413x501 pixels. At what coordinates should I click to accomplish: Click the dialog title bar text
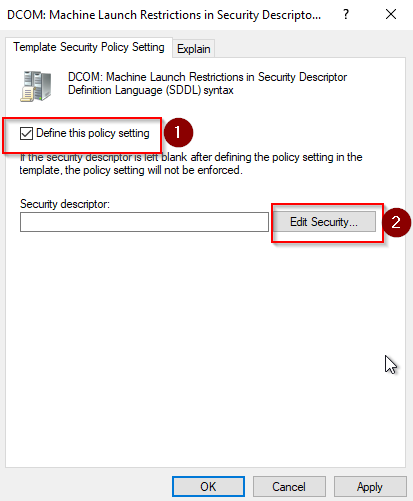(164, 15)
